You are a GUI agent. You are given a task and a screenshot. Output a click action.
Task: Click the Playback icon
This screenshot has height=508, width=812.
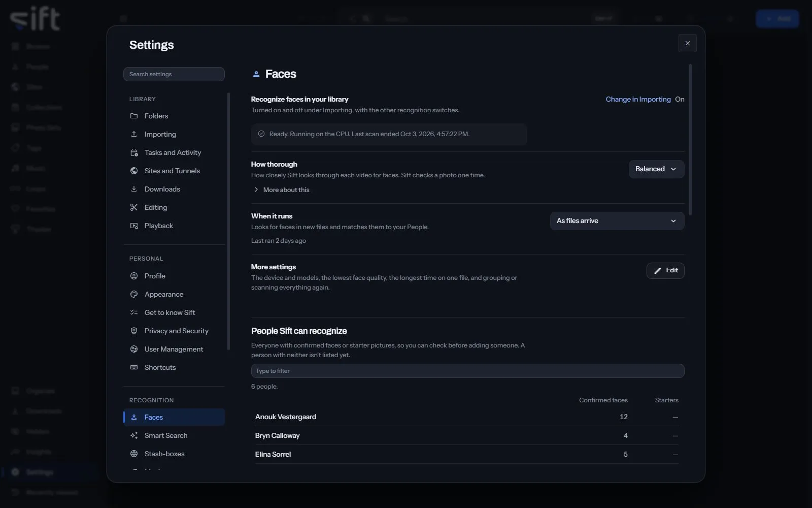(134, 226)
